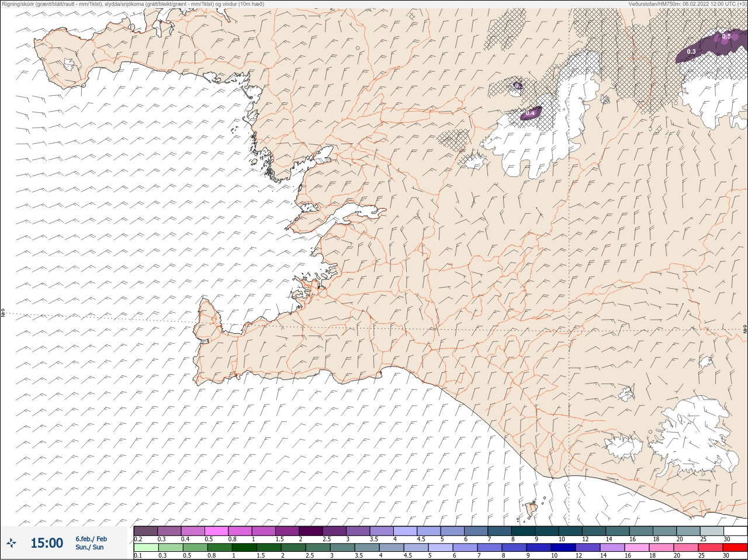Select the palest green lower swatch at 0.1
The width and height of the screenshot is (748, 560).
(146, 547)
